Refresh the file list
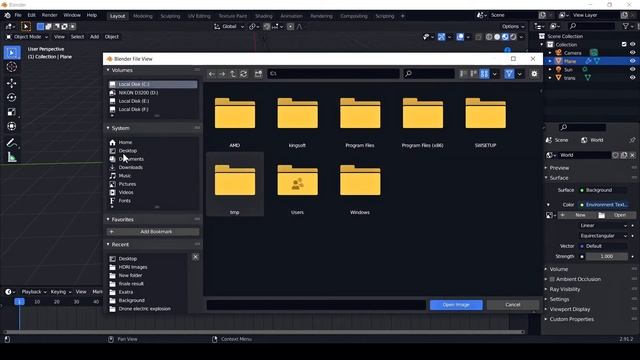 tap(244, 74)
